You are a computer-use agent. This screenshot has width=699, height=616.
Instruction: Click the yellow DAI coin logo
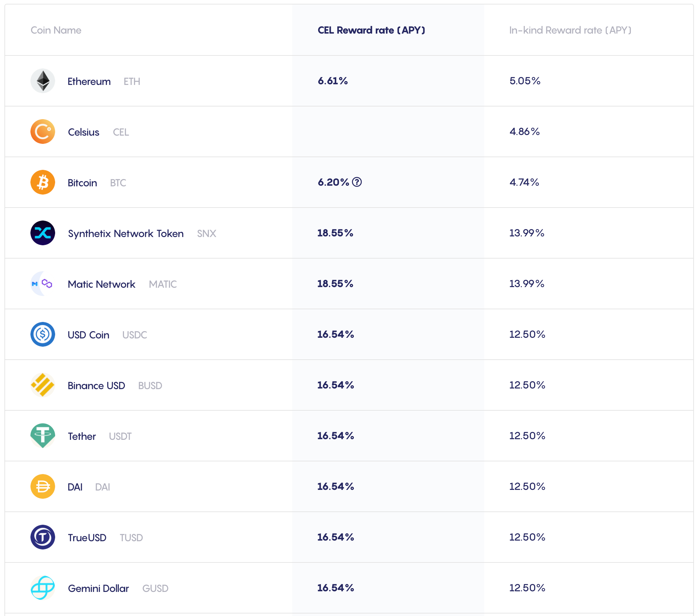click(43, 486)
